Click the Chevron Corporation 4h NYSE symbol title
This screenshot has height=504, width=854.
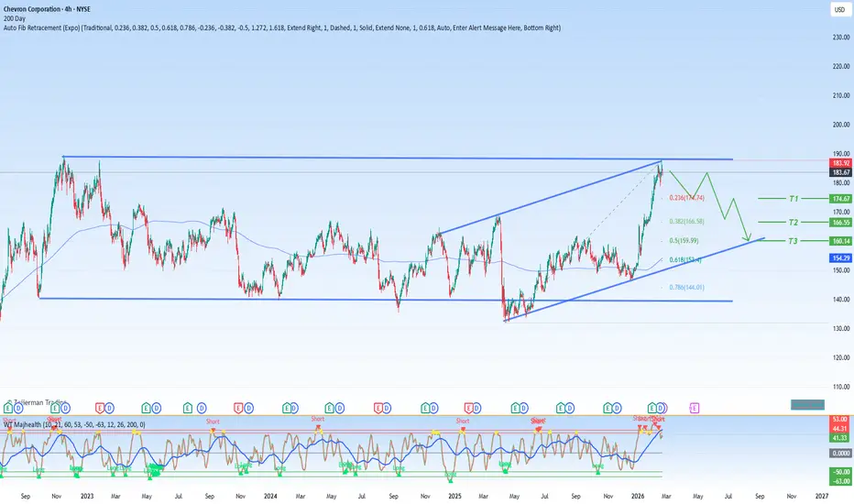(47, 9)
